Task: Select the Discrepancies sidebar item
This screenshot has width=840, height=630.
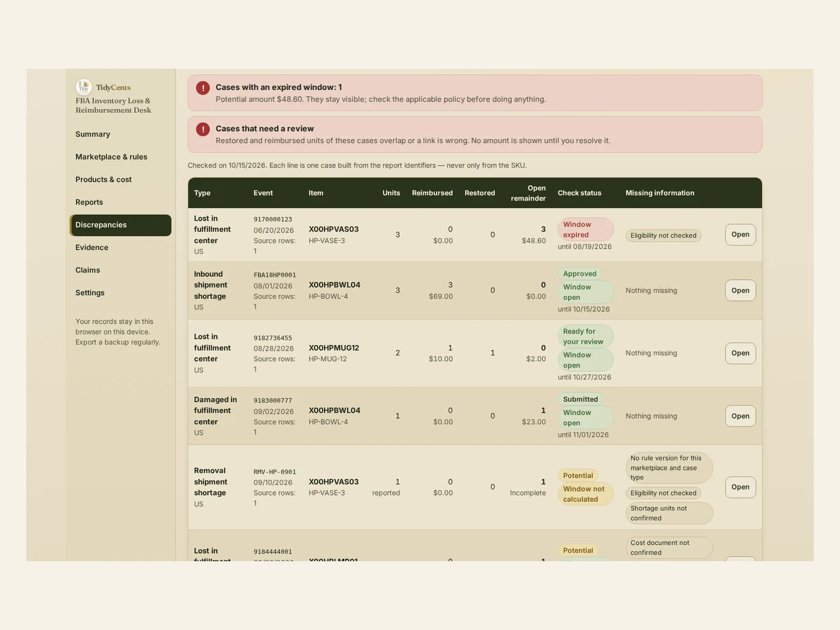Action: click(x=120, y=225)
